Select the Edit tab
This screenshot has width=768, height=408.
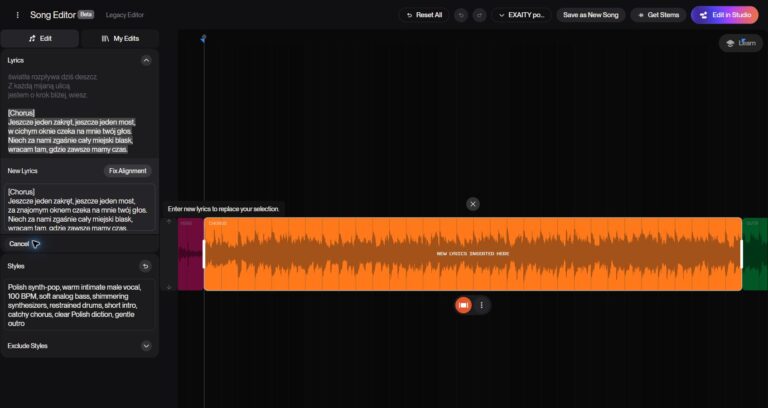[x=40, y=38]
